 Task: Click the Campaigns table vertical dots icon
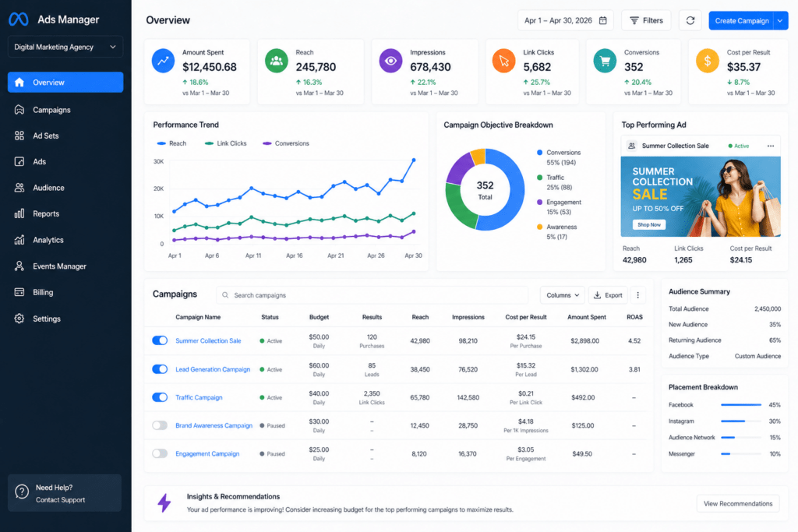[x=637, y=295]
